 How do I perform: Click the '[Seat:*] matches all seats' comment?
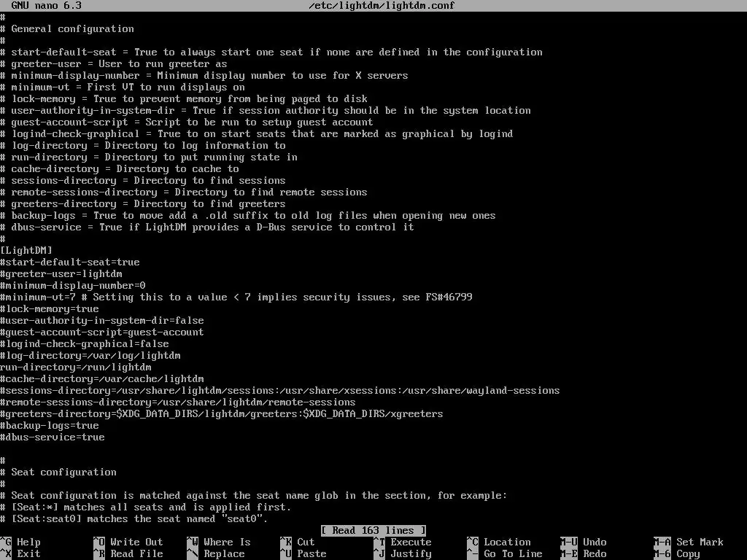coord(146,507)
